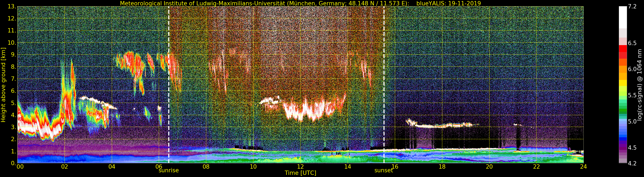Click the '14' time axis tick label
Image resolution: width=644 pixels, height=177 pixels.
pyautogui.click(x=347, y=167)
